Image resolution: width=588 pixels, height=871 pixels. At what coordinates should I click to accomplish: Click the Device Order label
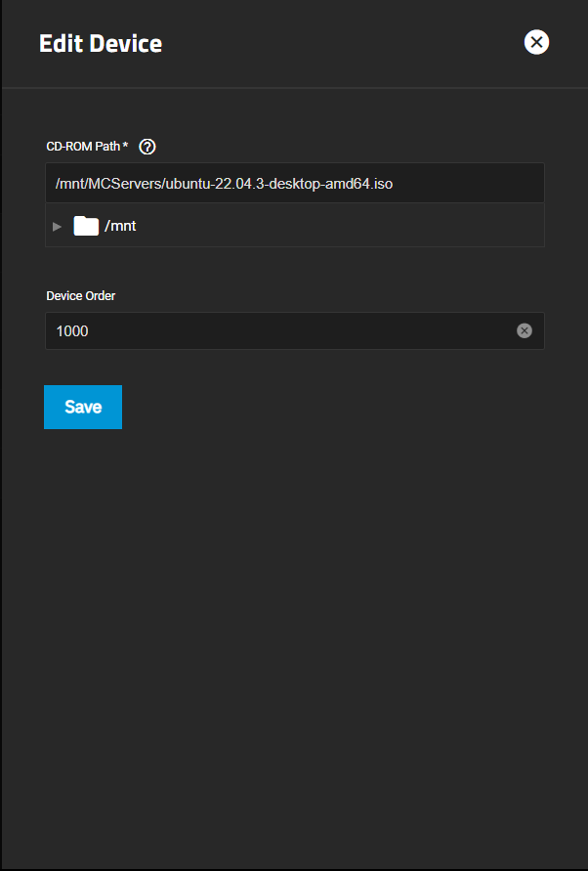coord(80,296)
